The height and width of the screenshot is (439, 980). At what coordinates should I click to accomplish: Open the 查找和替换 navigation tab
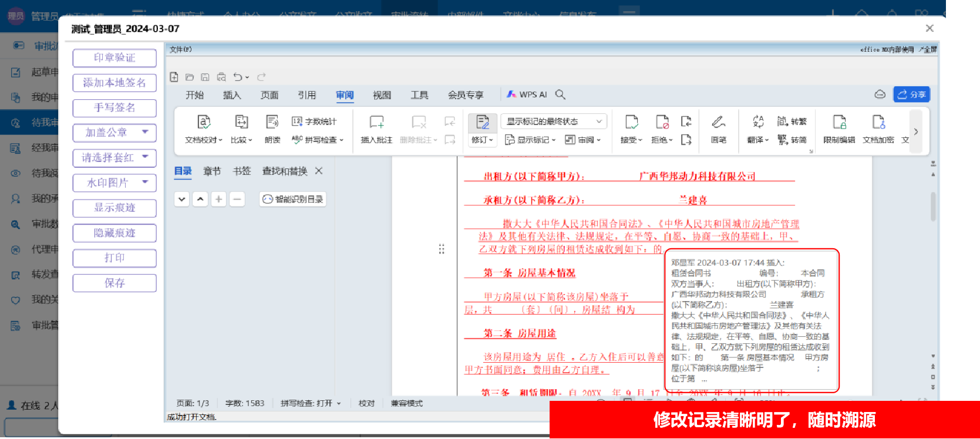(285, 171)
